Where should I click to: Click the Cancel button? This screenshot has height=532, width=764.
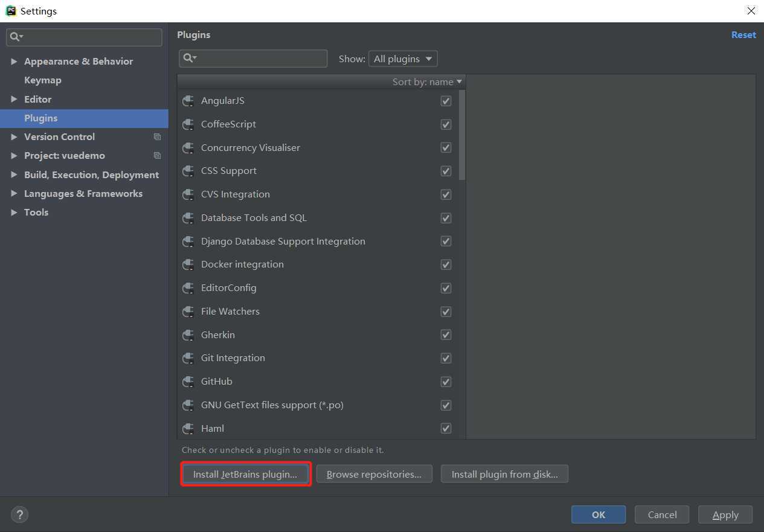[x=662, y=514]
